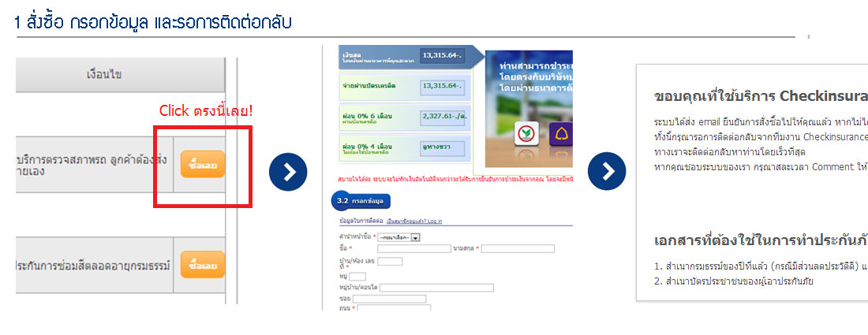This screenshot has width=868, height=335.
Task: Click the purple SCB bank icon
Action: [x=561, y=134]
